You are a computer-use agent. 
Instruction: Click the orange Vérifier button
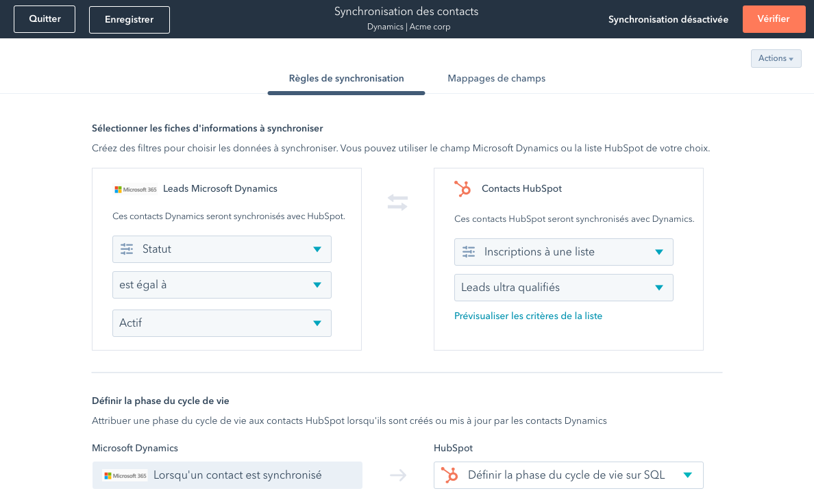(x=773, y=19)
